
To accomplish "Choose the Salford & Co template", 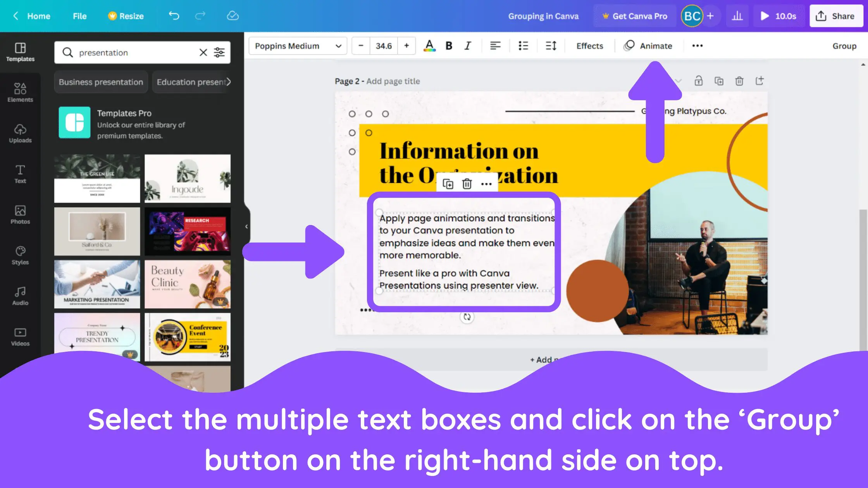I will pyautogui.click(x=97, y=231).
